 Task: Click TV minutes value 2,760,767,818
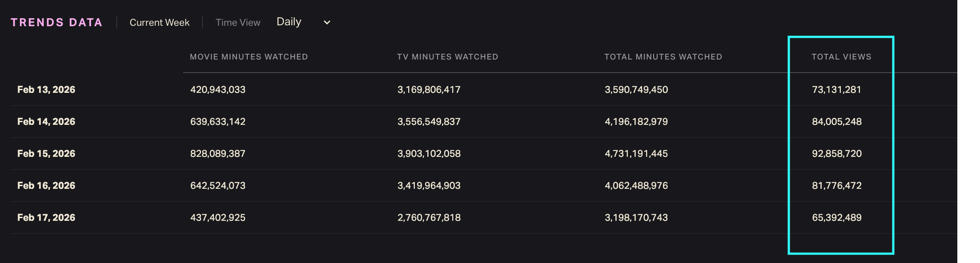[429, 218]
